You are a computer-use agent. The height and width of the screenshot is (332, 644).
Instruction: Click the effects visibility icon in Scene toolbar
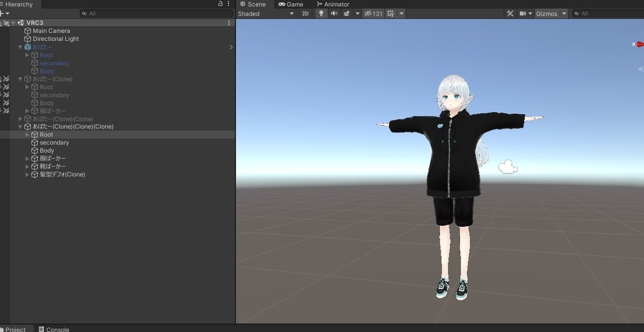click(347, 13)
